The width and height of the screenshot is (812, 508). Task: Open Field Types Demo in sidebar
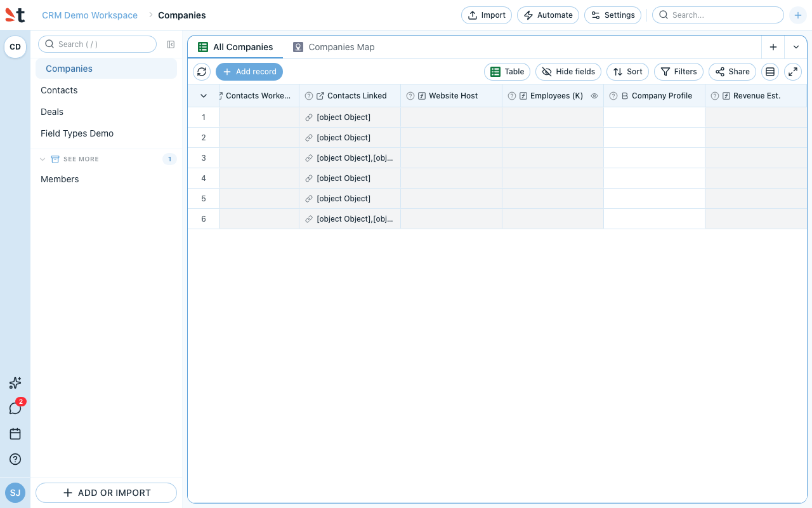(106, 133)
